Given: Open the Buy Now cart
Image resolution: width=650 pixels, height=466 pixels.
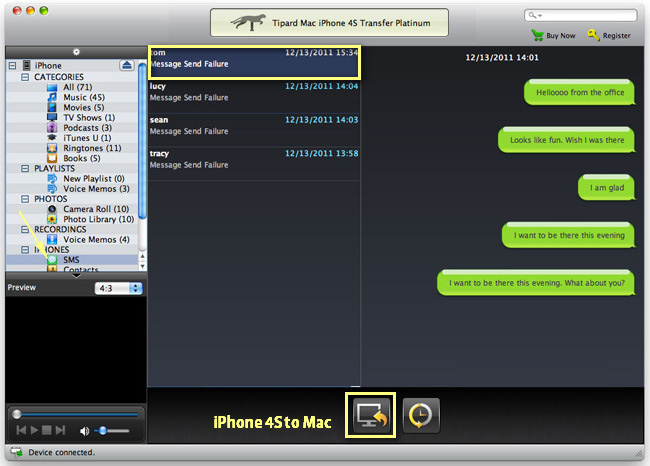Looking at the screenshot, I should pos(553,36).
